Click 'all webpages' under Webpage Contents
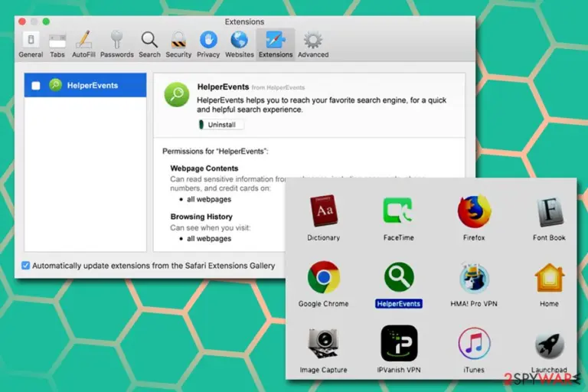This screenshot has height=392, width=588. click(x=209, y=200)
